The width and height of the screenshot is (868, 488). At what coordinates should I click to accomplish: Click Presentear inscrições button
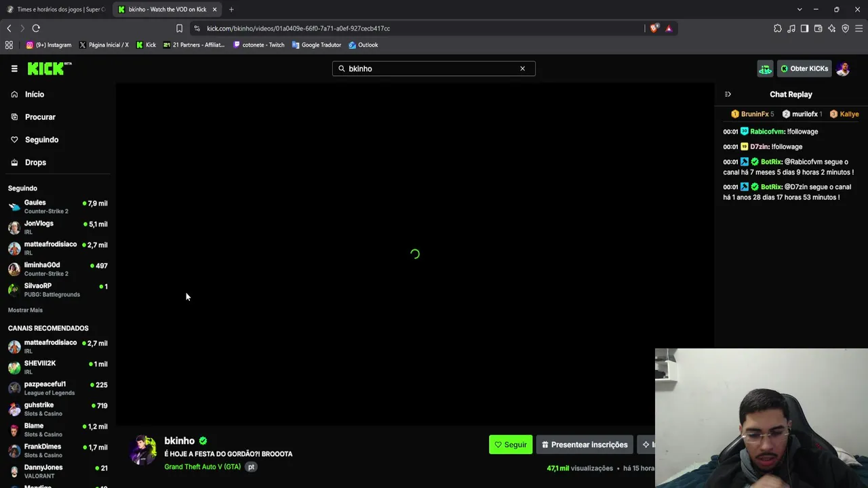point(585,445)
